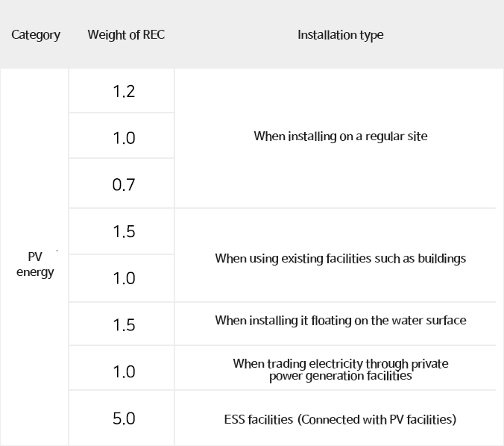Click the 1.0 weight directly below first 1.5

(124, 278)
